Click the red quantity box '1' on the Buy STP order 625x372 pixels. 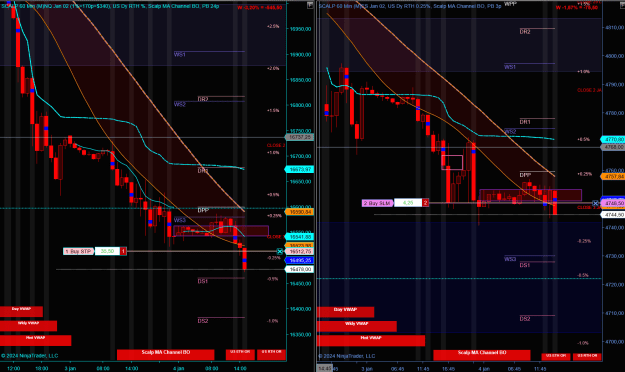pos(124,251)
